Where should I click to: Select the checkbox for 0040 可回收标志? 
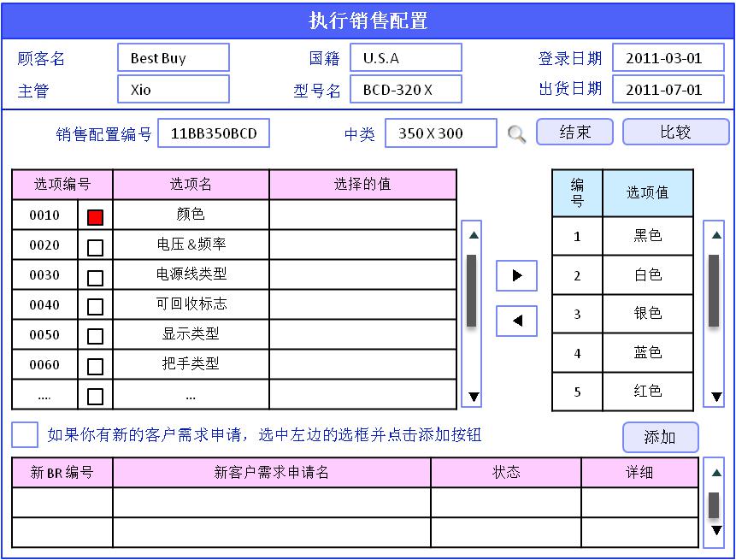tap(95, 307)
